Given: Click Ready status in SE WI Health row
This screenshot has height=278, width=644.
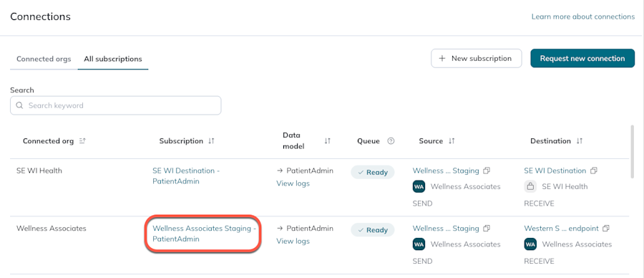Looking at the screenshot, I should [x=373, y=172].
